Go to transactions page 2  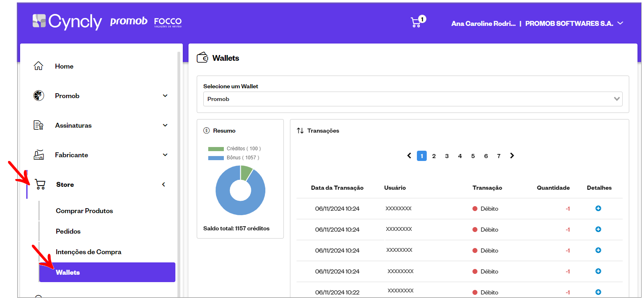click(434, 156)
